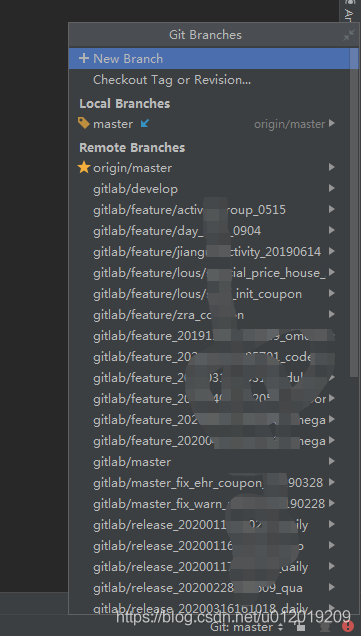This screenshot has width=361, height=636.
Task: Click the red error indicator in the status bar
Action: pyautogui.click(x=348, y=626)
